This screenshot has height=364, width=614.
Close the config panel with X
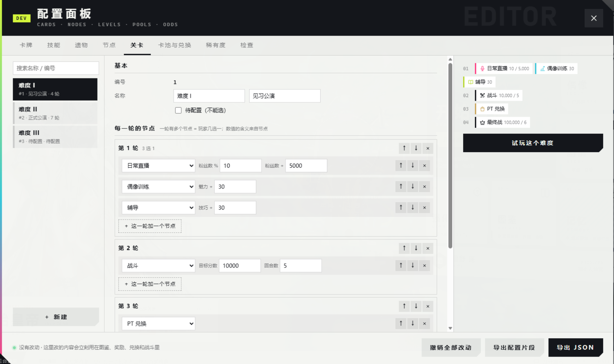tap(594, 18)
